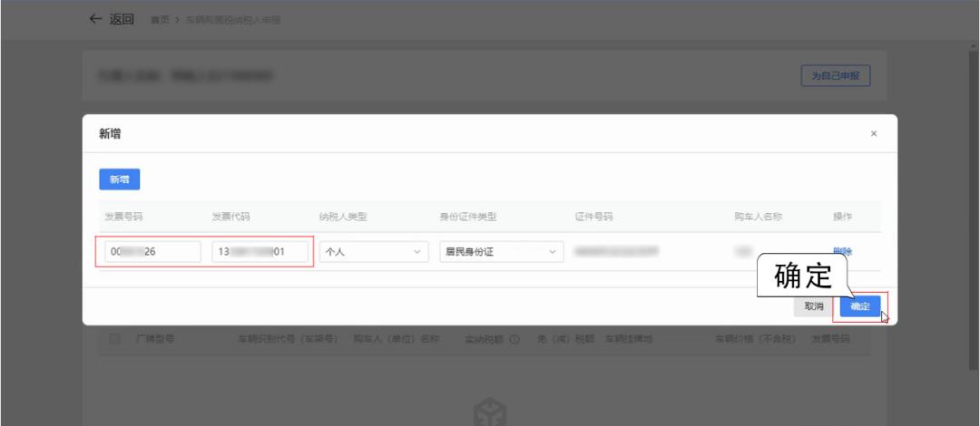
Task: Click the info icon beside 实纳税额
Action: [515, 339]
